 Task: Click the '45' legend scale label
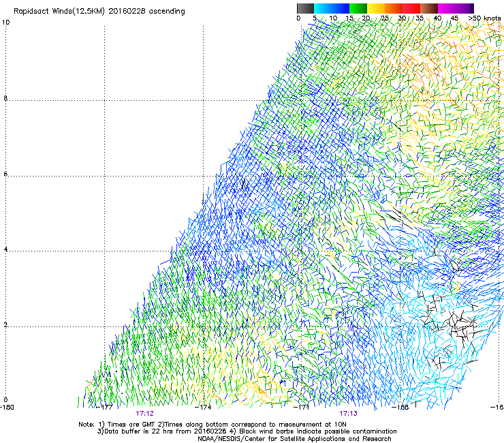coord(454,18)
